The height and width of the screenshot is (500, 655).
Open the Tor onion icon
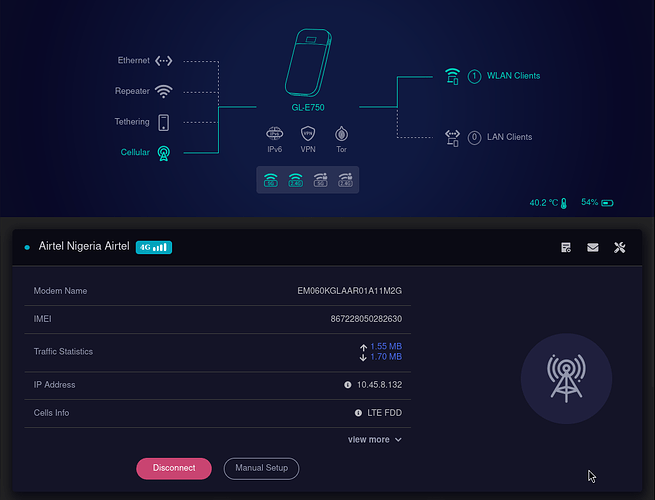point(341,134)
